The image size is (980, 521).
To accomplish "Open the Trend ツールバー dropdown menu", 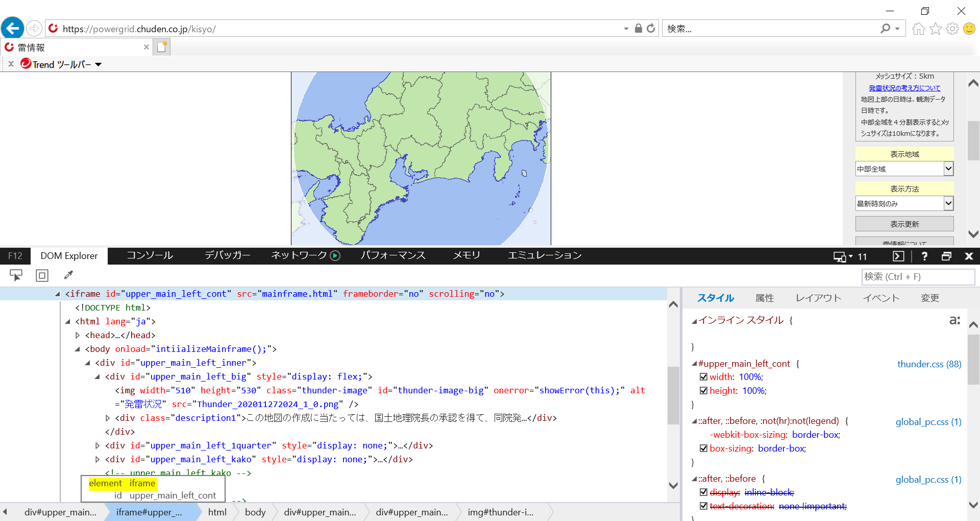I will (x=99, y=64).
